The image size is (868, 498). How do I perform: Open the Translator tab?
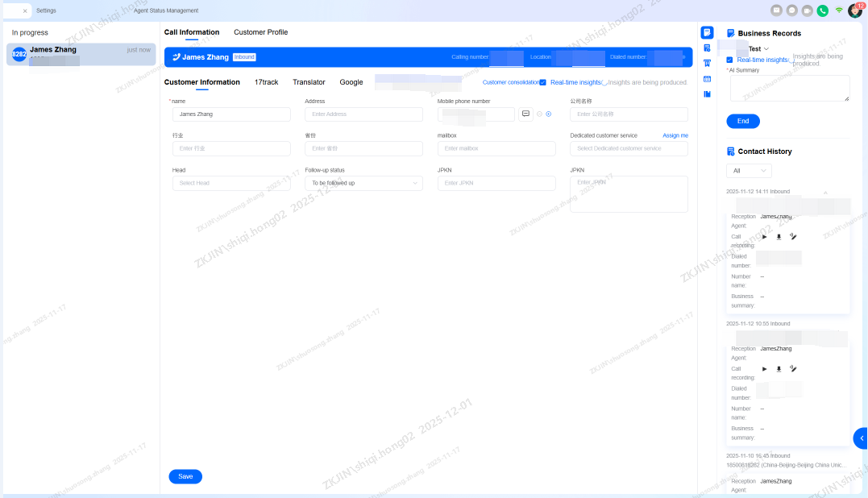coord(309,82)
